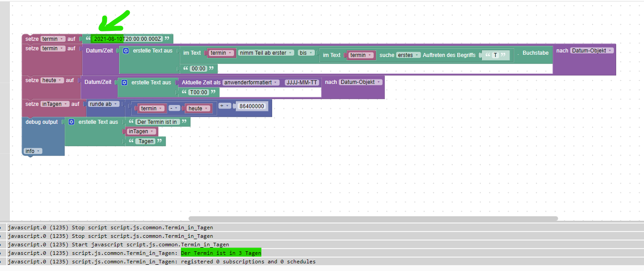This screenshot has width=644, height=271.
Task: Select the 'Aktuelle Zeit als' block label
Action: click(201, 83)
